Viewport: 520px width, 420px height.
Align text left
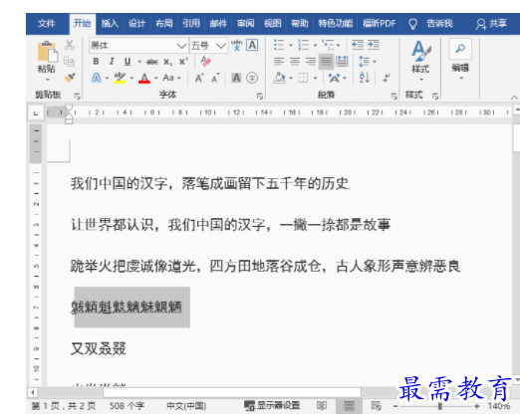click(x=279, y=62)
